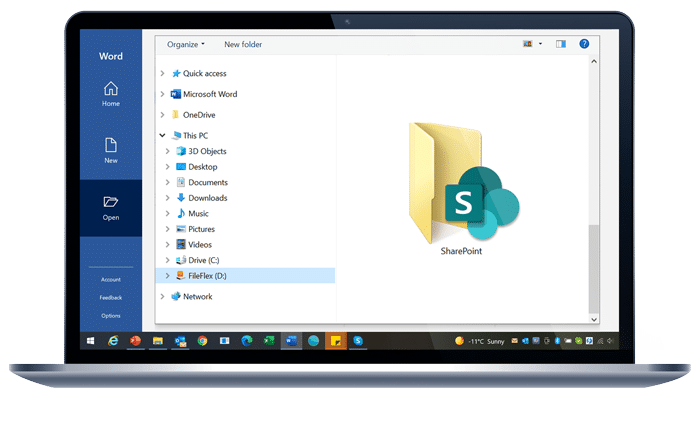This screenshot has width=700, height=438.
Task: Expand the Documents folder node
Action: 167,183
